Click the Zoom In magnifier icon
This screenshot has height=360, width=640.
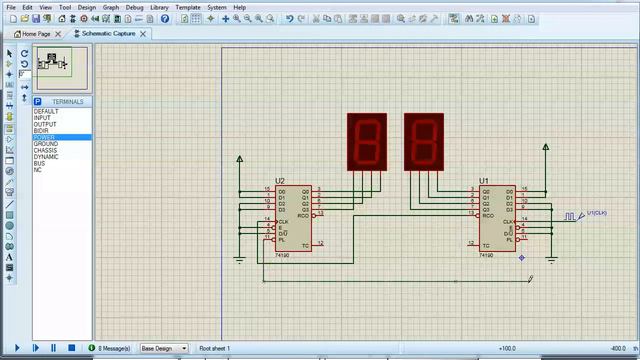(x=237, y=19)
